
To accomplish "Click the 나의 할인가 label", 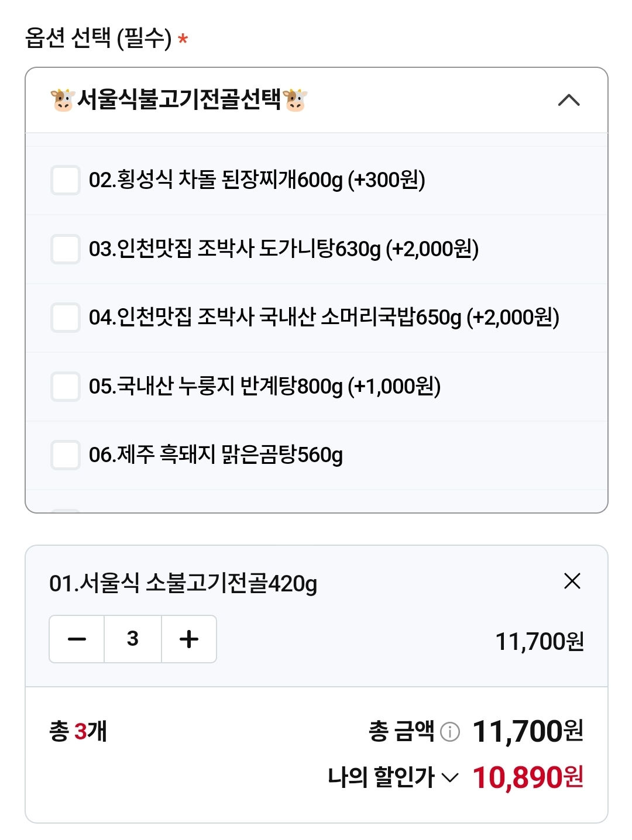I will tap(381, 777).
